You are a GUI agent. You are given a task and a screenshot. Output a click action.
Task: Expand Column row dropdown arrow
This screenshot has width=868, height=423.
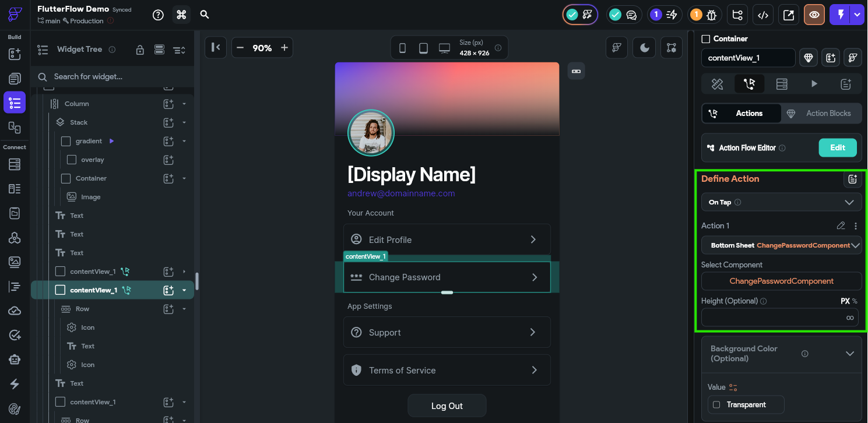click(184, 104)
